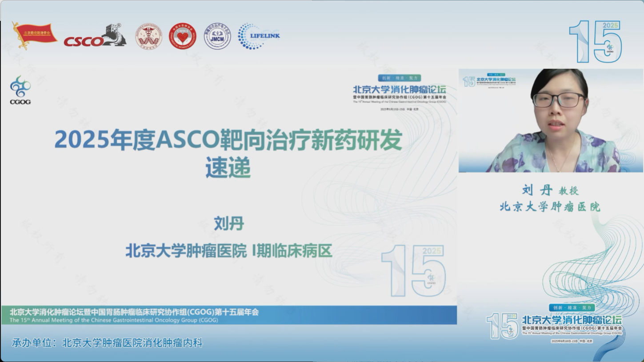Click the 承办单位 organizer text at bottom
The width and height of the screenshot is (644, 362).
[x=107, y=343]
